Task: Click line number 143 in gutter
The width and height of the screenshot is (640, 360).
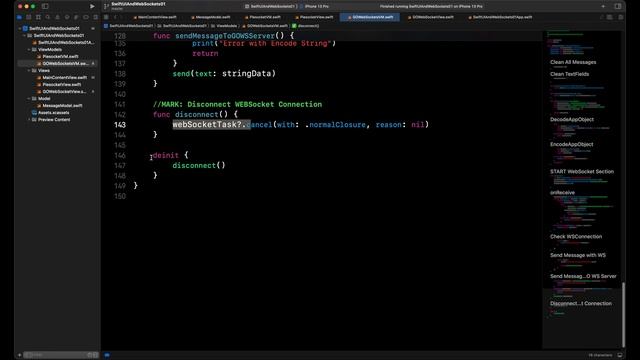Action: pyautogui.click(x=120, y=125)
